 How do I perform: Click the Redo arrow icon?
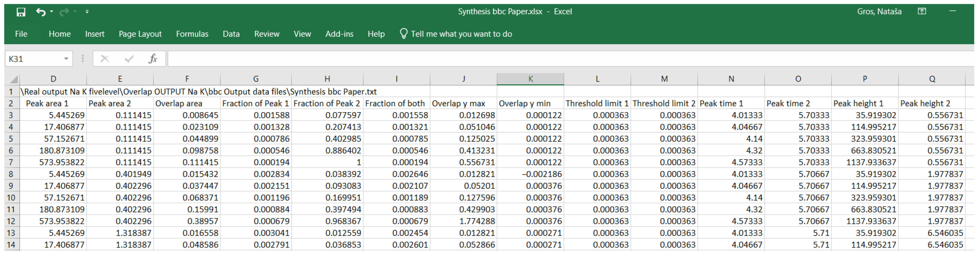(64, 12)
